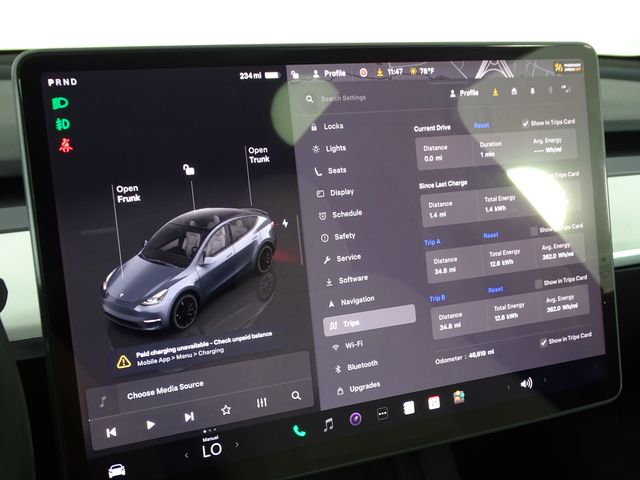640x480 pixels.
Task: Increase volume with the right arrow
Action: 545,380
